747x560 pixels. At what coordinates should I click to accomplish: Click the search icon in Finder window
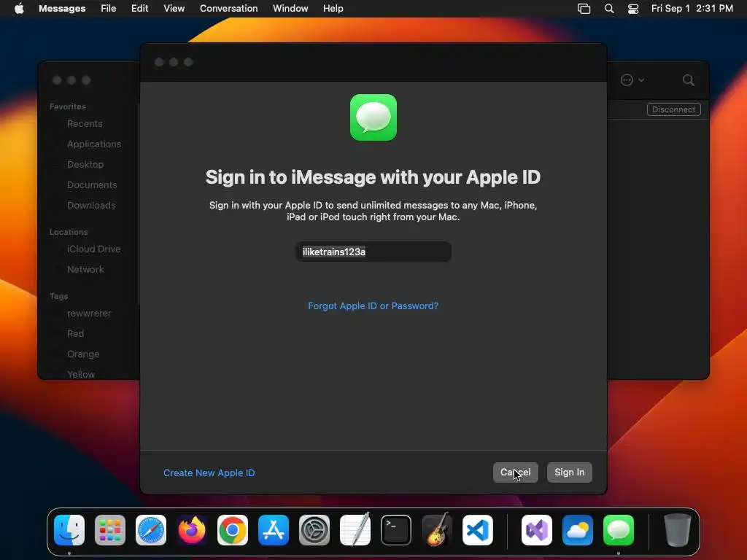(689, 80)
